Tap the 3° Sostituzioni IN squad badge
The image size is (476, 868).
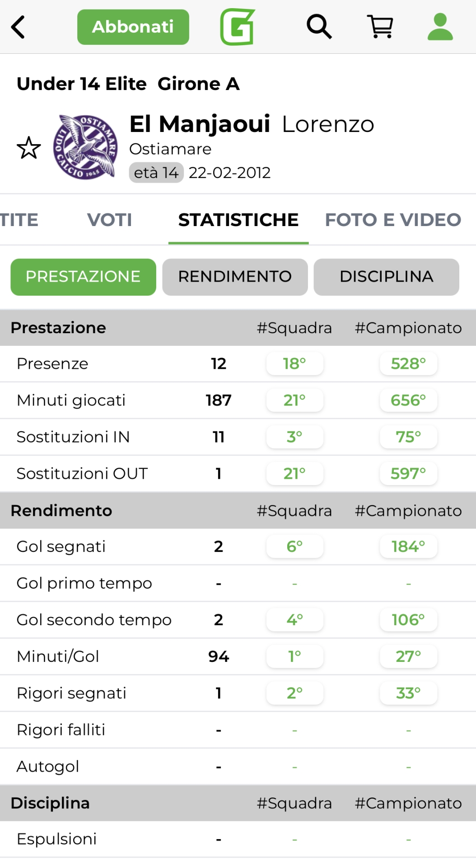(294, 437)
